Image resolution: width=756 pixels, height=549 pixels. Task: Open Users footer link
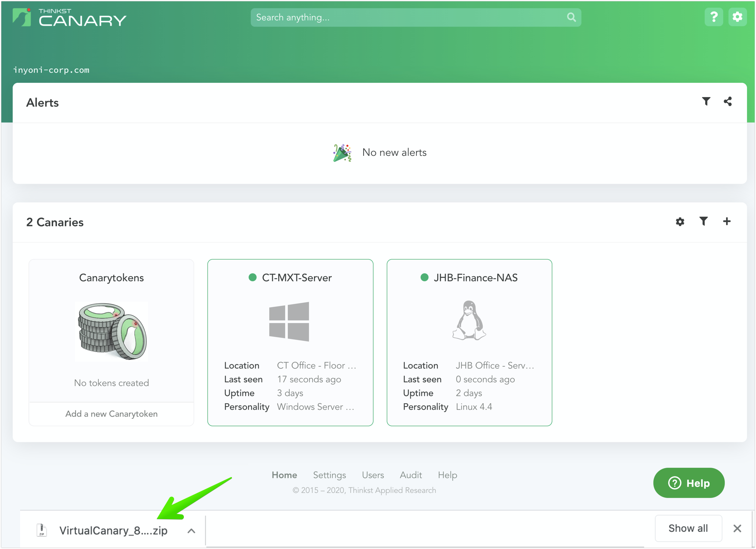point(373,475)
